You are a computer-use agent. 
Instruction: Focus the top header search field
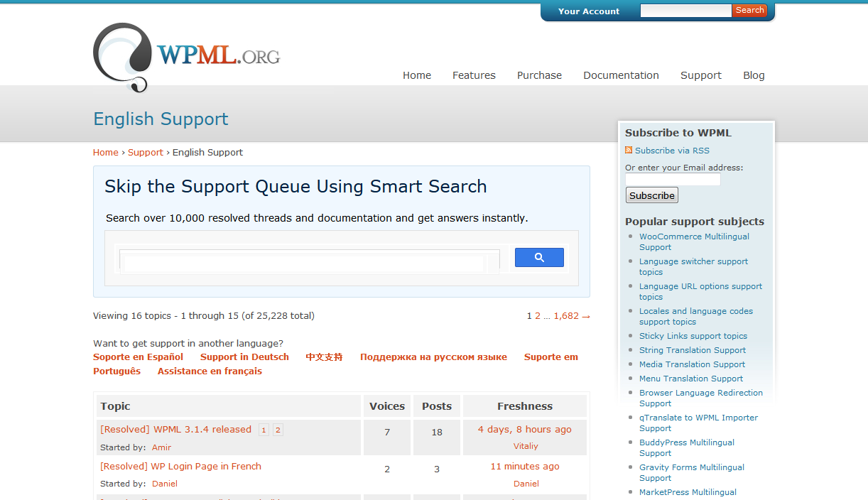[685, 11]
